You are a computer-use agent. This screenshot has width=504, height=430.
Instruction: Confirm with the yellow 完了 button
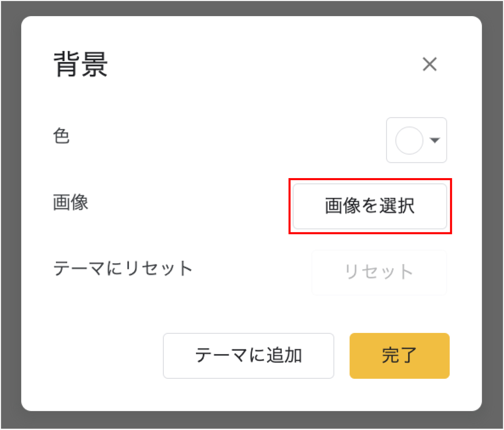tap(399, 356)
